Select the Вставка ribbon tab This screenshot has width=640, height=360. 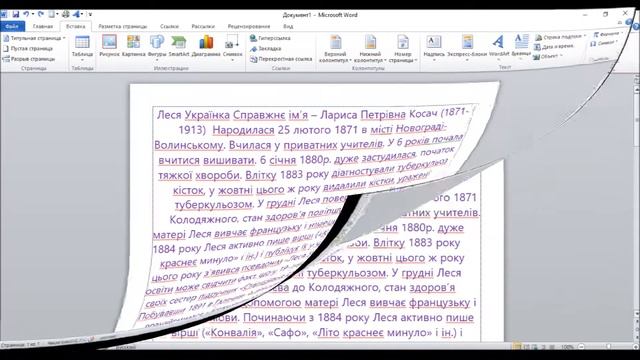(76, 26)
